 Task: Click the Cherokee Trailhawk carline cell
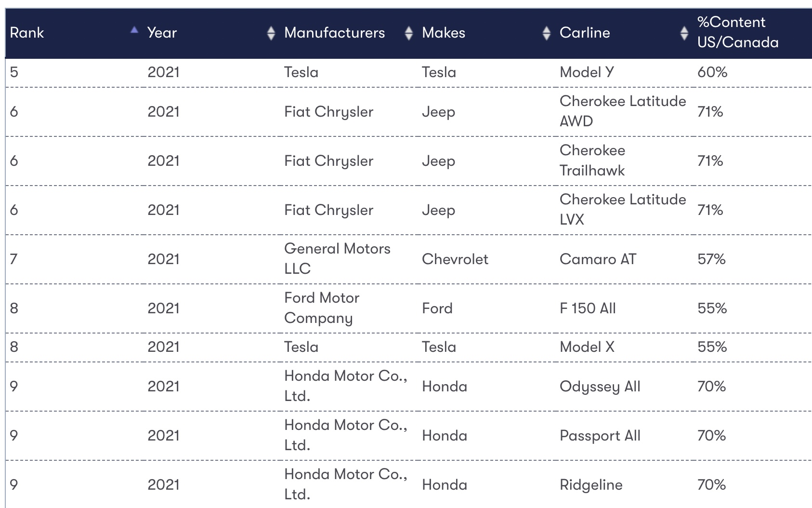[592, 160]
